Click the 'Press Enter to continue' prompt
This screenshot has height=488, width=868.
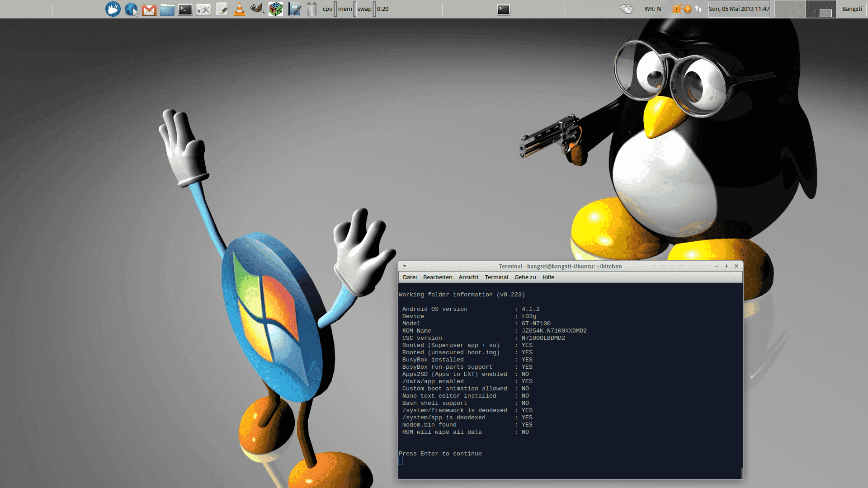(x=440, y=454)
